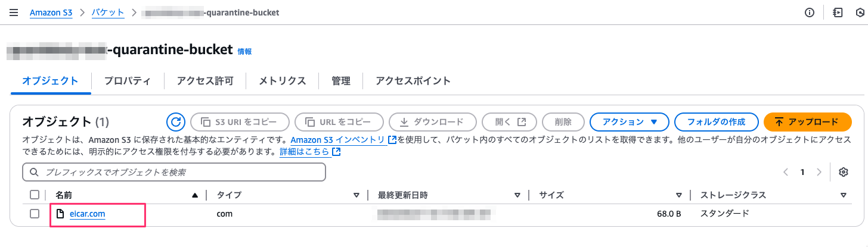Open the Amazon S3 breadcrumb link
This screenshot has width=868, height=247.
point(51,12)
